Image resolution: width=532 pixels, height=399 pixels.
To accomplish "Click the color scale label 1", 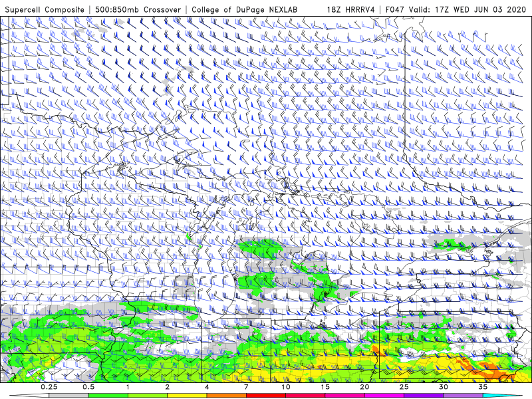I will tap(128, 387).
